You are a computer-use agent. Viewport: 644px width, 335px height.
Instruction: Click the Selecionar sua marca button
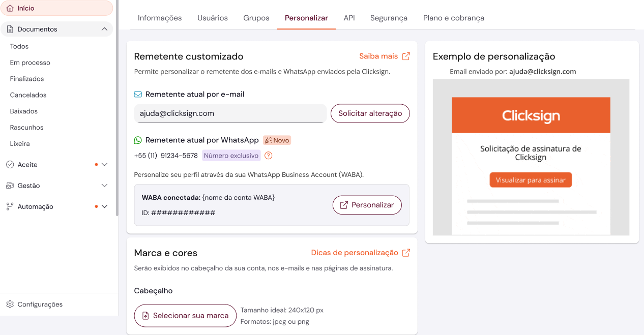185,316
